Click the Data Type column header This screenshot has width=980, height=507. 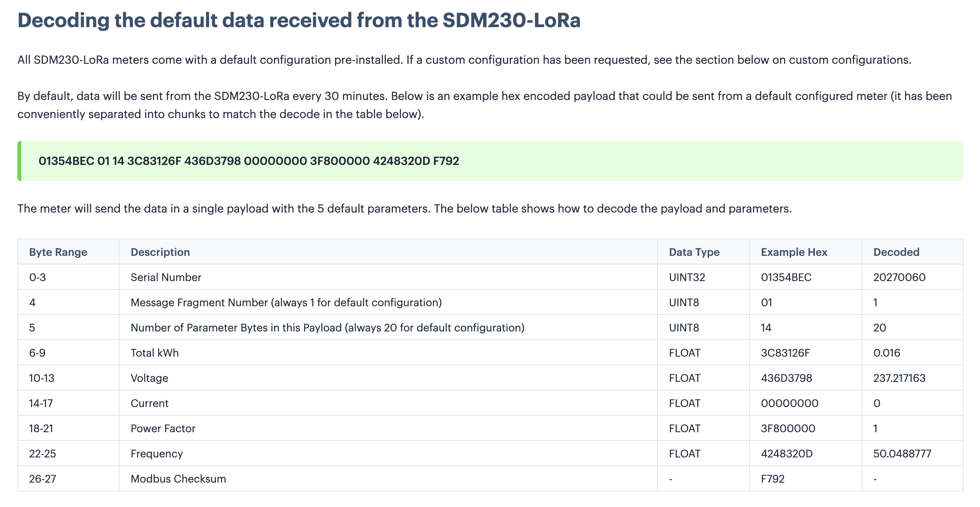694,252
